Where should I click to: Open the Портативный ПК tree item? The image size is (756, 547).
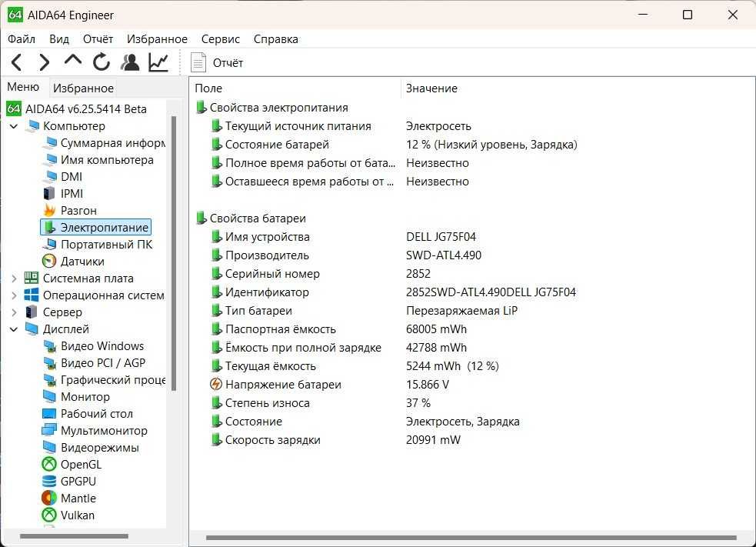[98, 245]
